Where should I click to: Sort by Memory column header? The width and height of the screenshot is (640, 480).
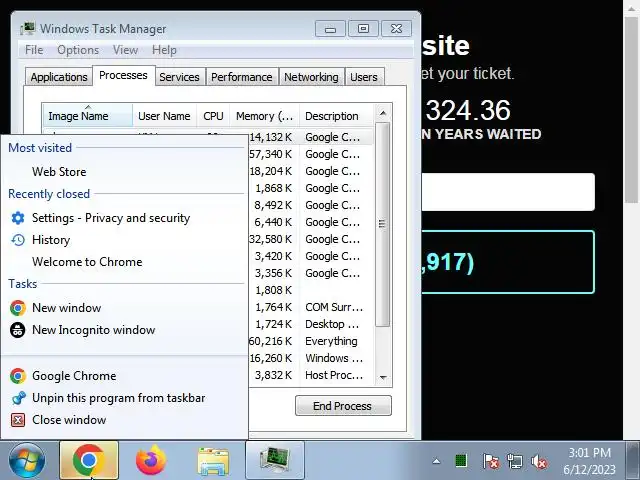(264, 116)
